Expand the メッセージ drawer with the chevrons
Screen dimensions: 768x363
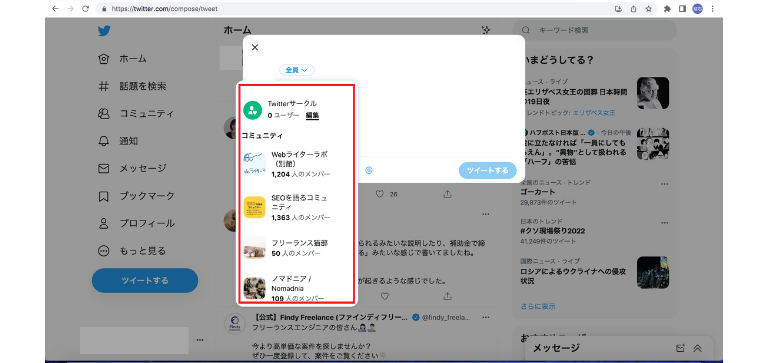[x=697, y=348]
